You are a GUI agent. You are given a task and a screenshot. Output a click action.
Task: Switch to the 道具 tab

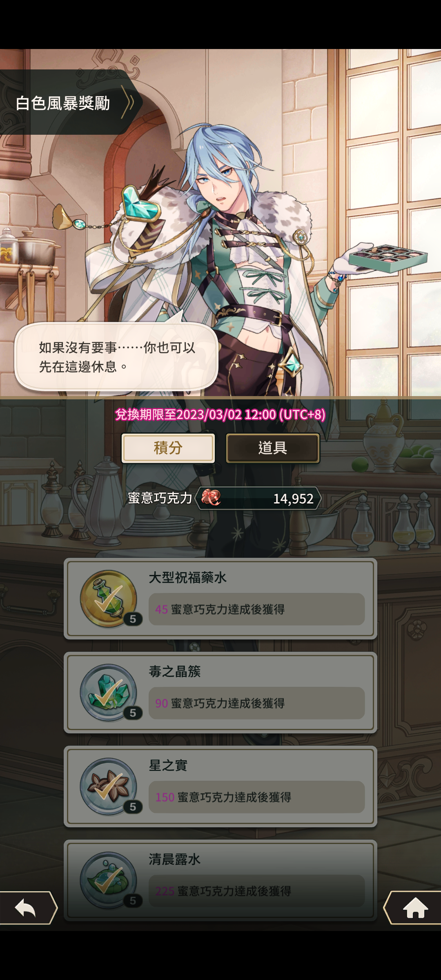pyautogui.click(x=273, y=448)
